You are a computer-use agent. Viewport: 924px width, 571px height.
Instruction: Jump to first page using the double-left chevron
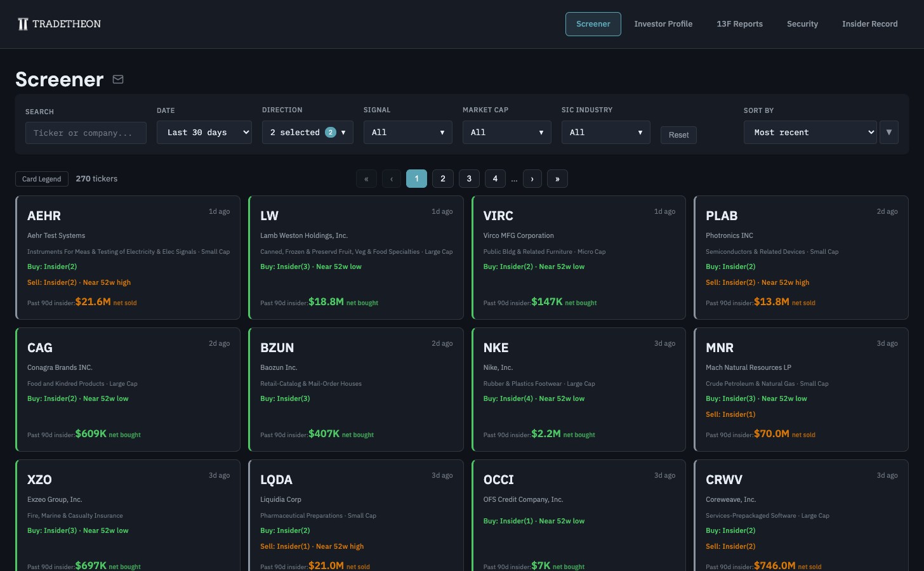click(x=366, y=178)
